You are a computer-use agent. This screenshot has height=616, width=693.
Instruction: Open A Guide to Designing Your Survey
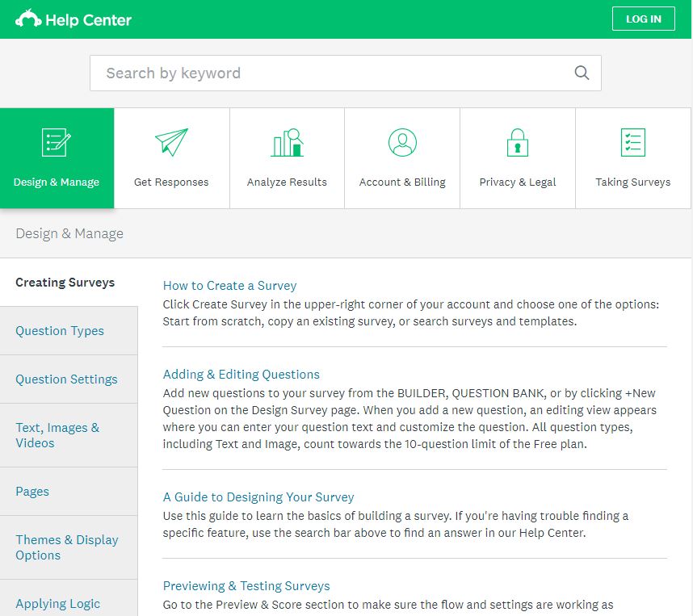[258, 497]
